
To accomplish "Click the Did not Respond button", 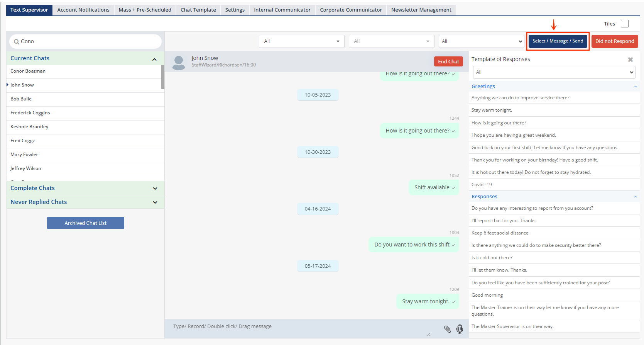I will pos(614,41).
